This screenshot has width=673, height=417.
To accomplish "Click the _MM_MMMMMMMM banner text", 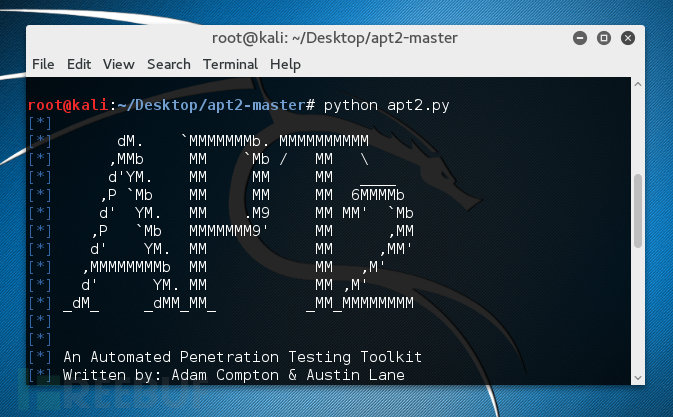I will click(x=360, y=303).
